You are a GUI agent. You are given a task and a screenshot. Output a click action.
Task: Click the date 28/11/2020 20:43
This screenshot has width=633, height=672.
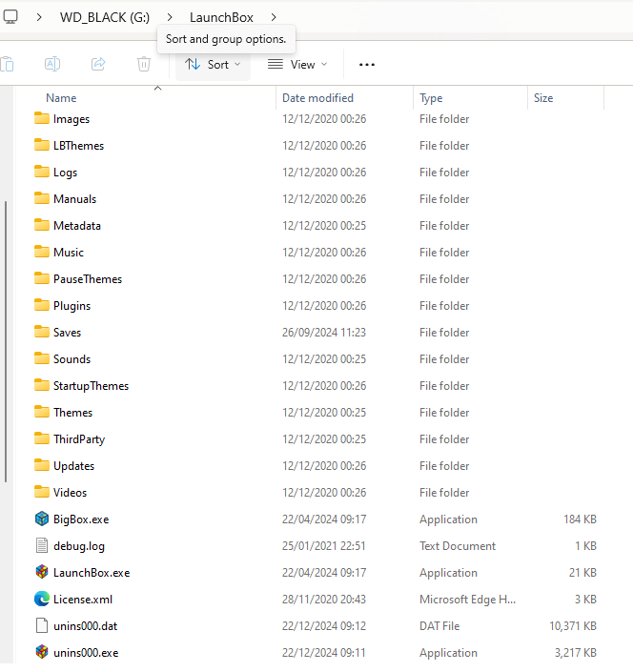coord(323,600)
